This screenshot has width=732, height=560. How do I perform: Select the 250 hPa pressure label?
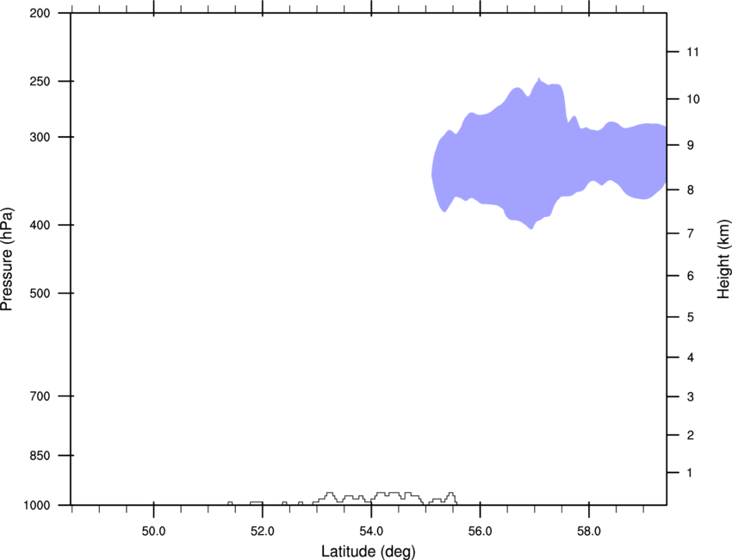click(x=40, y=81)
